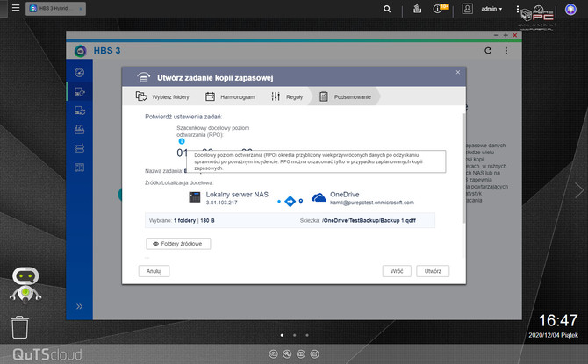Minimize the HBS 3 window

(496, 35)
